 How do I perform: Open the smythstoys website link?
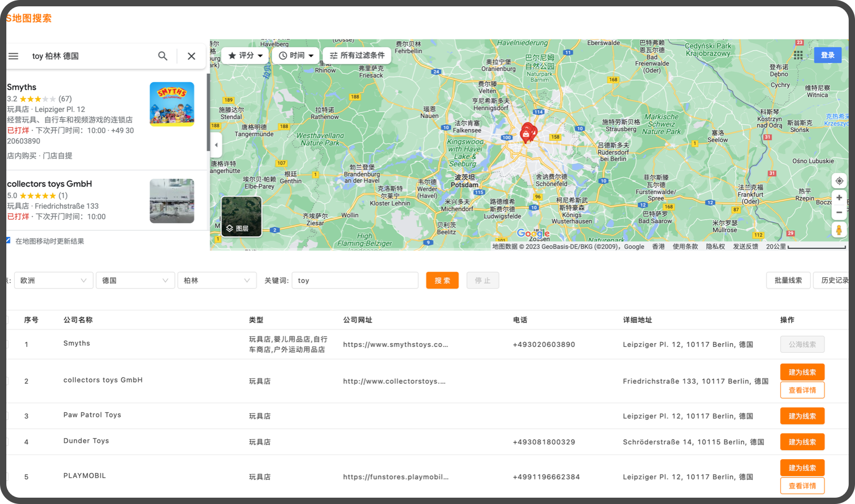pos(395,344)
